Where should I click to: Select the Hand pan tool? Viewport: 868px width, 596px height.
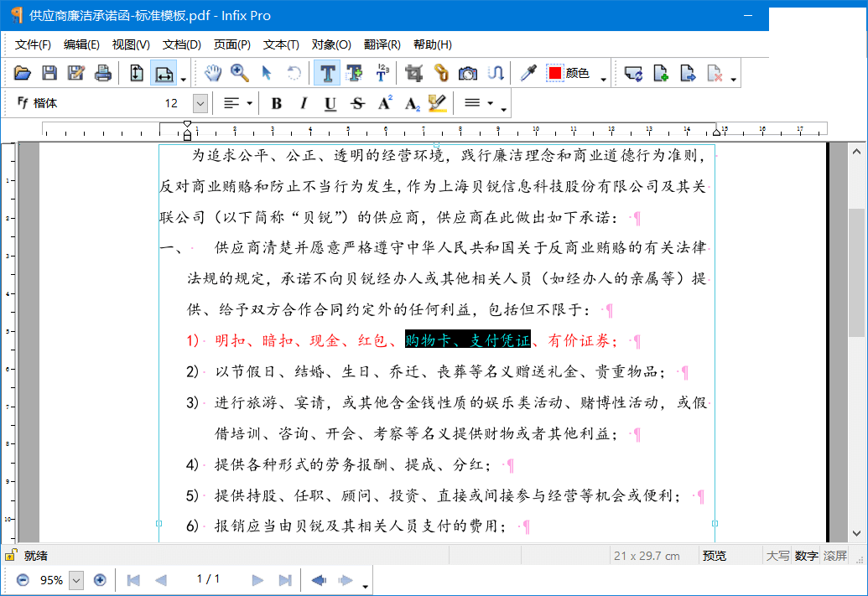pyautogui.click(x=212, y=73)
